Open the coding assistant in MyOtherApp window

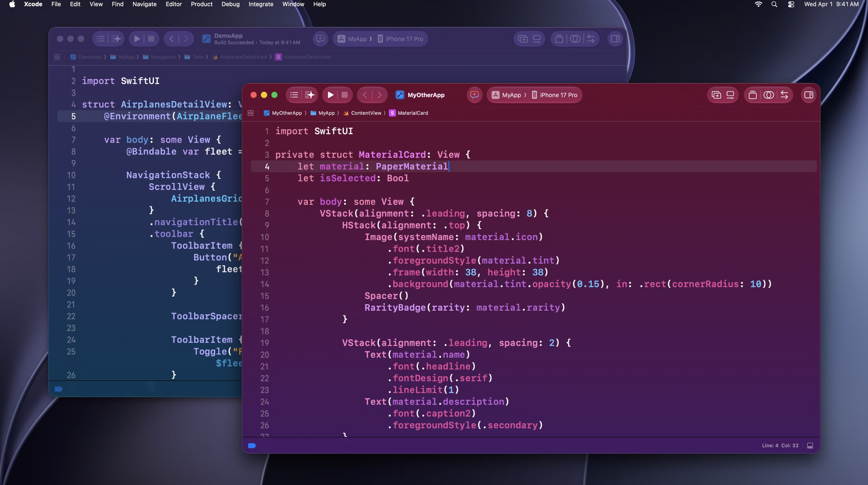tap(310, 95)
